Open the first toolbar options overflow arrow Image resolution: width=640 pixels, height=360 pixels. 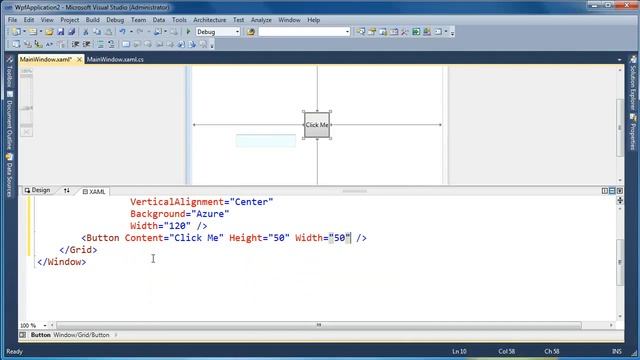pyautogui.click(x=452, y=33)
